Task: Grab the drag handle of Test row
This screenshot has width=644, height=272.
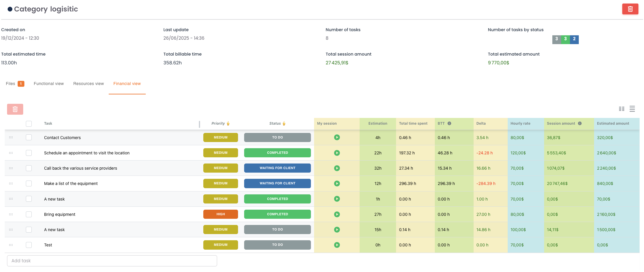Action: [x=11, y=245]
